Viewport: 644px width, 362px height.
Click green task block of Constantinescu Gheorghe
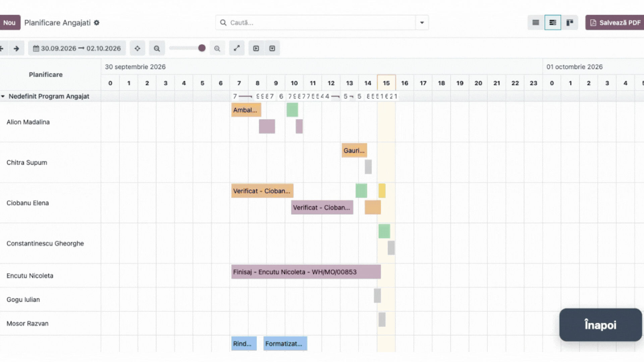(x=384, y=231)
